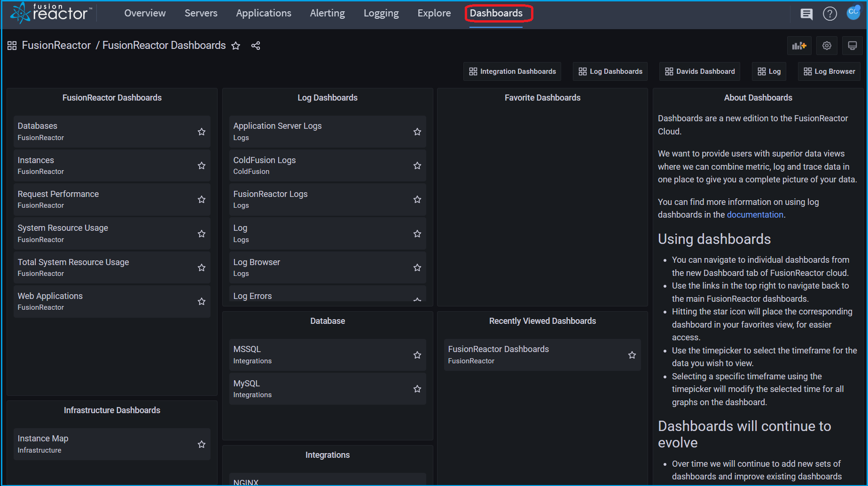Screen dimensions: 868x486
Task: Click the Infrastructure Dashboards panel title
Action: point(112,410)
